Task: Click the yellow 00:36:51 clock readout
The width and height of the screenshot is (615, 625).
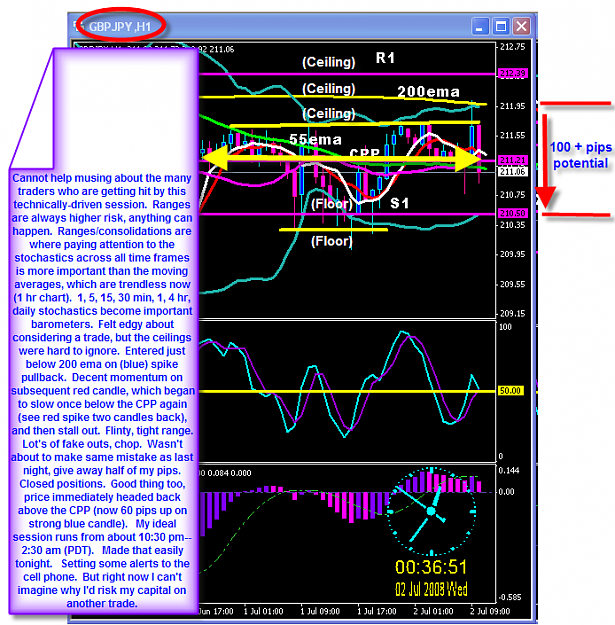Action: click(431, 567)
